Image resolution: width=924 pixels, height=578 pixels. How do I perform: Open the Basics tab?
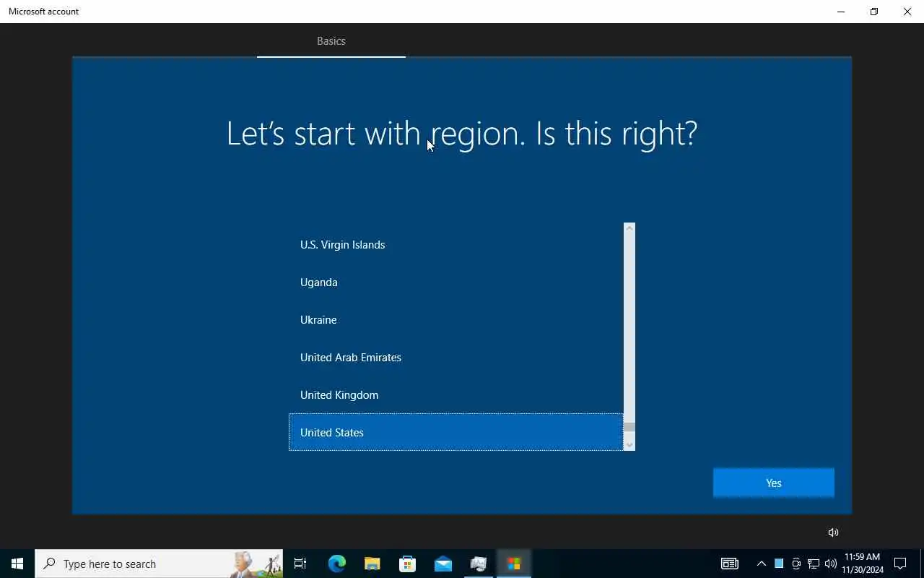tap(331, 41)
